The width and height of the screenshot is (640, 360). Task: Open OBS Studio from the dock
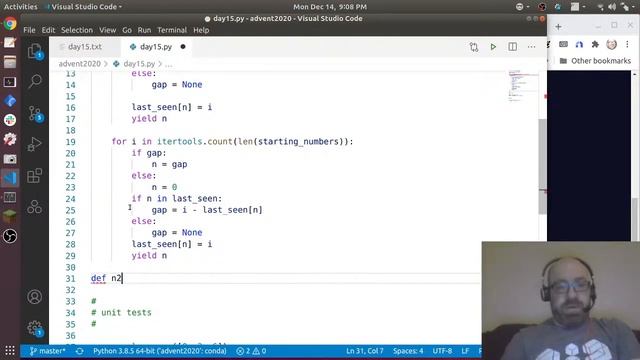[10, 236]
